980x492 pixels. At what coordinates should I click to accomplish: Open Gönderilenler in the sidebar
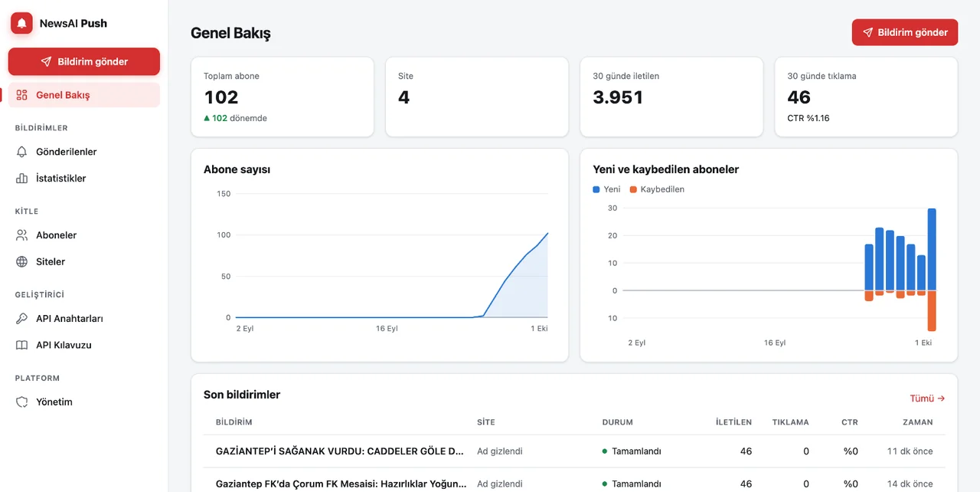tap(84, 152)
